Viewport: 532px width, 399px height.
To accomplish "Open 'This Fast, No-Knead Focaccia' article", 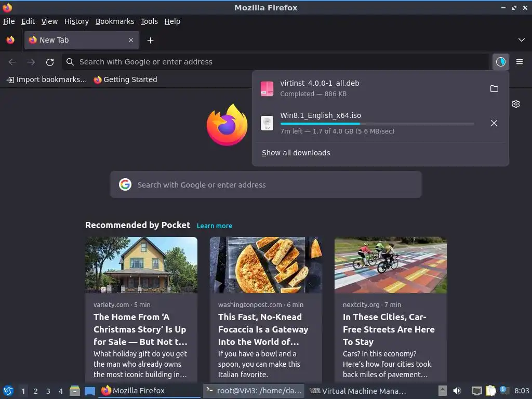I will pyautogui.click(x=263, y=329).
